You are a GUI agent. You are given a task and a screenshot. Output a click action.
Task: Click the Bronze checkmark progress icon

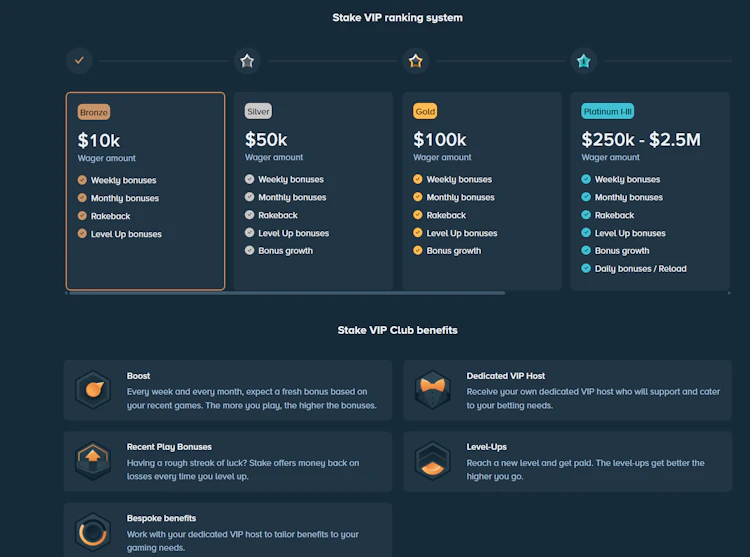(79, 61)
